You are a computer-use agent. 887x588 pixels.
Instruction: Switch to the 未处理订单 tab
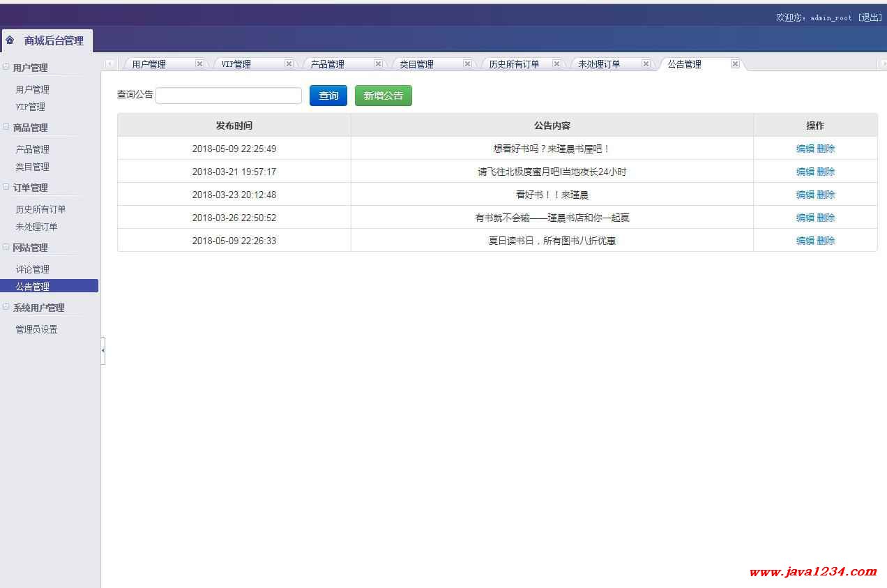[599, 64]
